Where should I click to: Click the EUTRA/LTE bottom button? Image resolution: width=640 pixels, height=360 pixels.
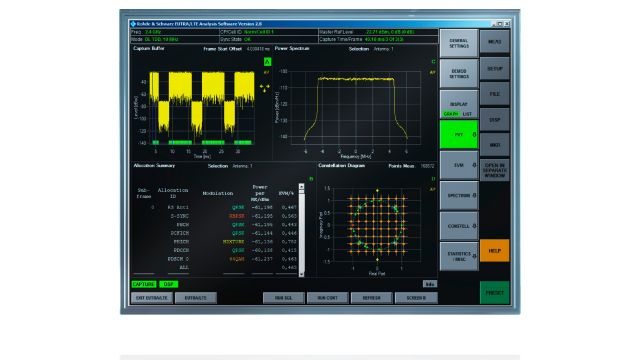(x=196, y=298)
